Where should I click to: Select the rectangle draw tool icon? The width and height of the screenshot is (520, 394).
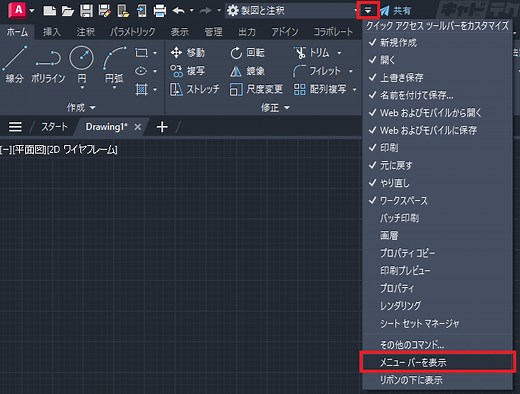pyautogui.click(x=141, y=53)
